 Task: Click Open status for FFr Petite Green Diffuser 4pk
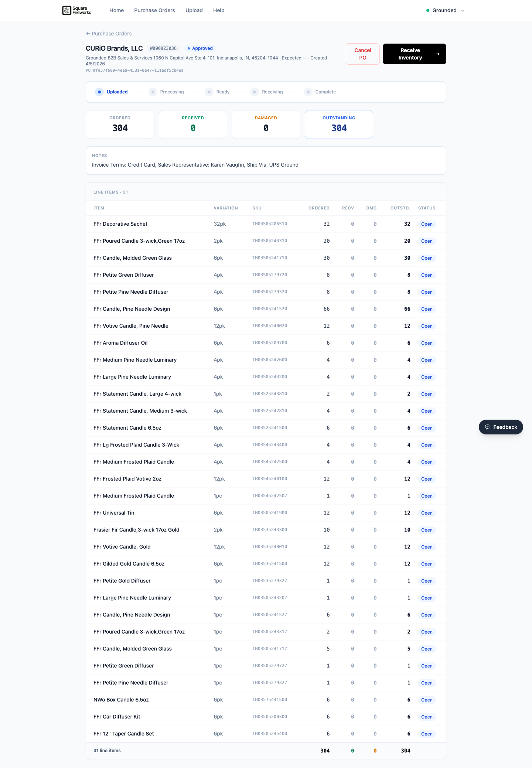tap(427, 275)
